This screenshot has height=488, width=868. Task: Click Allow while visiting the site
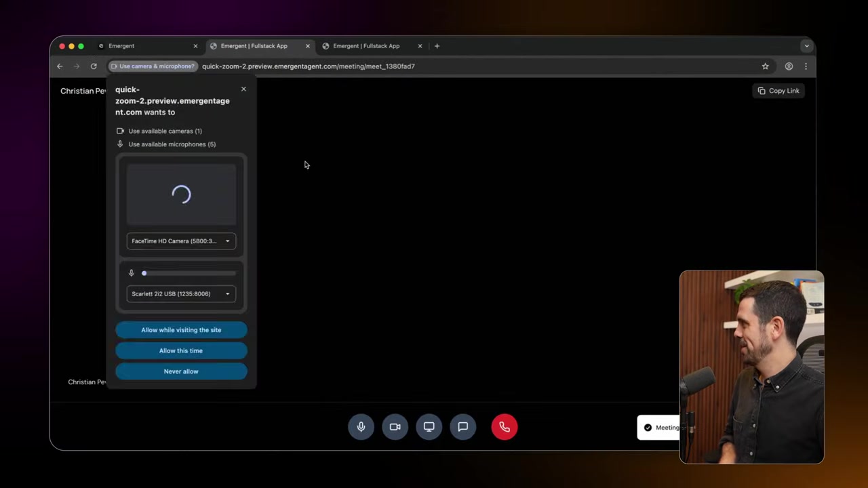coord(181,330)
